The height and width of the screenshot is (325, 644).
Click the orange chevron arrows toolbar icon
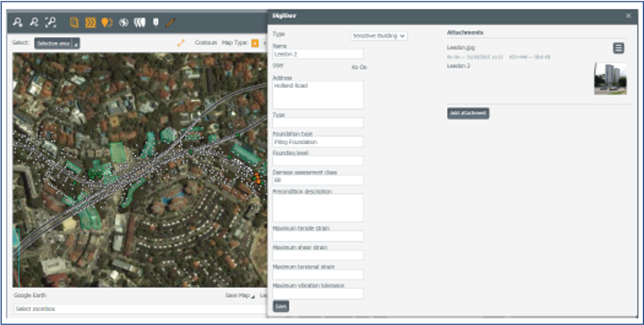[x=91, y=22]
